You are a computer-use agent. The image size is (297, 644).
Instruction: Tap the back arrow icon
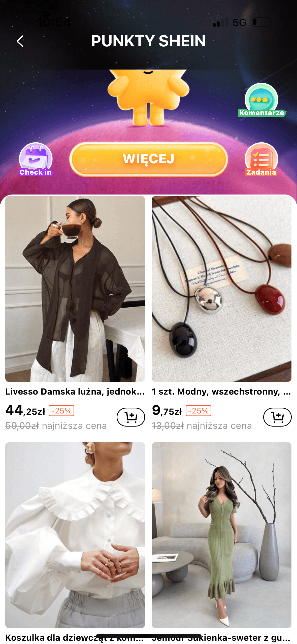point(20,41)
